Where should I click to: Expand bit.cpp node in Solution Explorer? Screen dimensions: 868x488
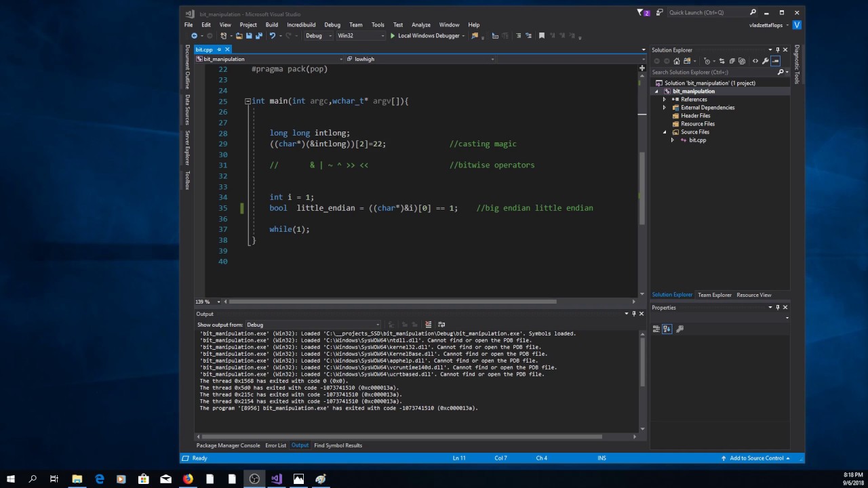coord(673,140)
